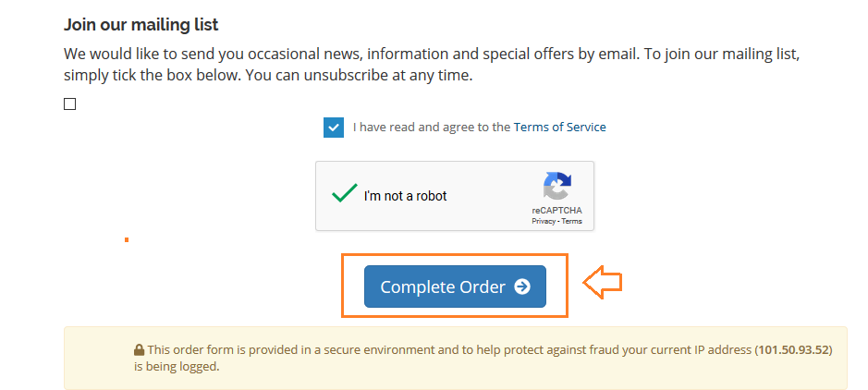Screen dimensions: 868x390
Task: Uncheck the Terms of Service agreement box
Action: coord(334,128)
